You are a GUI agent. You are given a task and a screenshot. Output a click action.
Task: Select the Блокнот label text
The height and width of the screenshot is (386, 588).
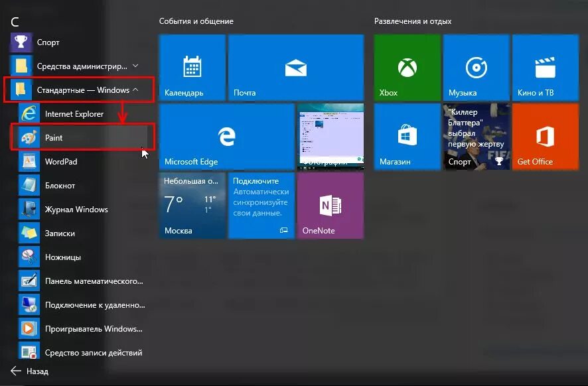click(x=60, y=186)
